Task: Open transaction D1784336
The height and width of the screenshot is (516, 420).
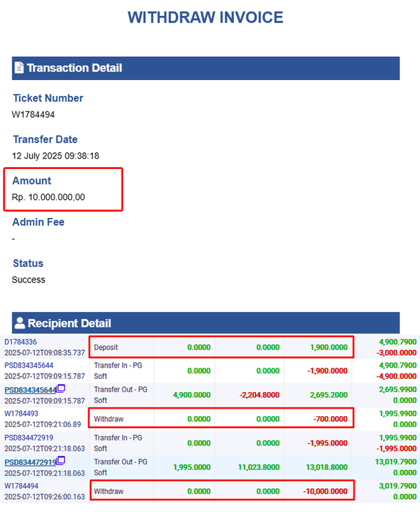Action: [x=21, y=342]
